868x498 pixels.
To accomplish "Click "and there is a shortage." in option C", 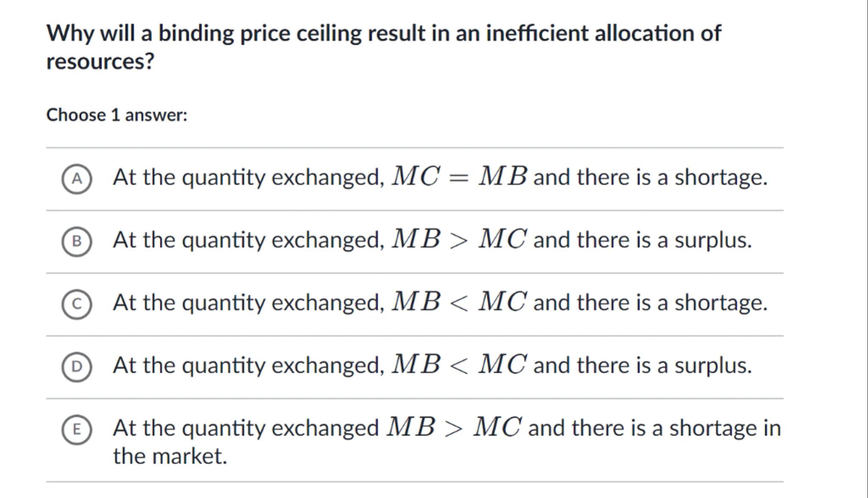I will (x=650, y=303).
